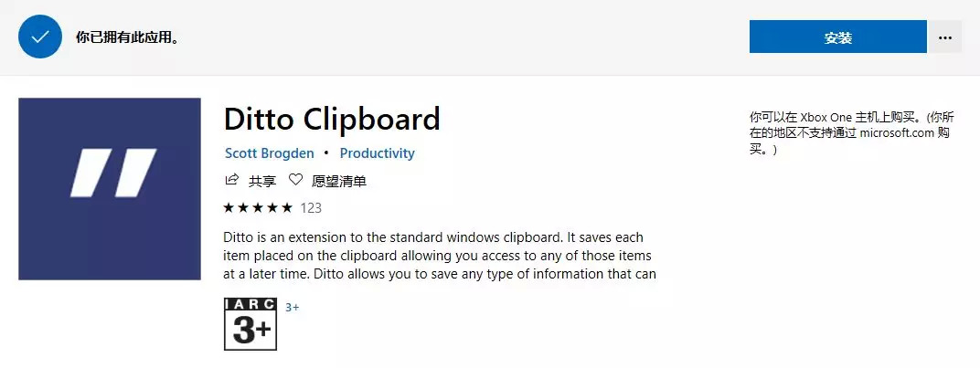The image size is (980, 368).
Task: Open the 123 ratings count
Action: tap(311, 208)
